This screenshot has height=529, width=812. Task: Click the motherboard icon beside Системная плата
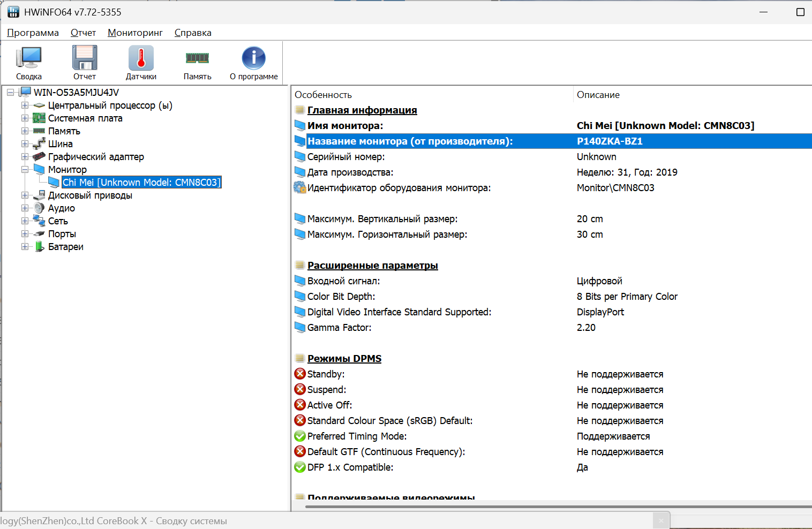coord(39,118)
